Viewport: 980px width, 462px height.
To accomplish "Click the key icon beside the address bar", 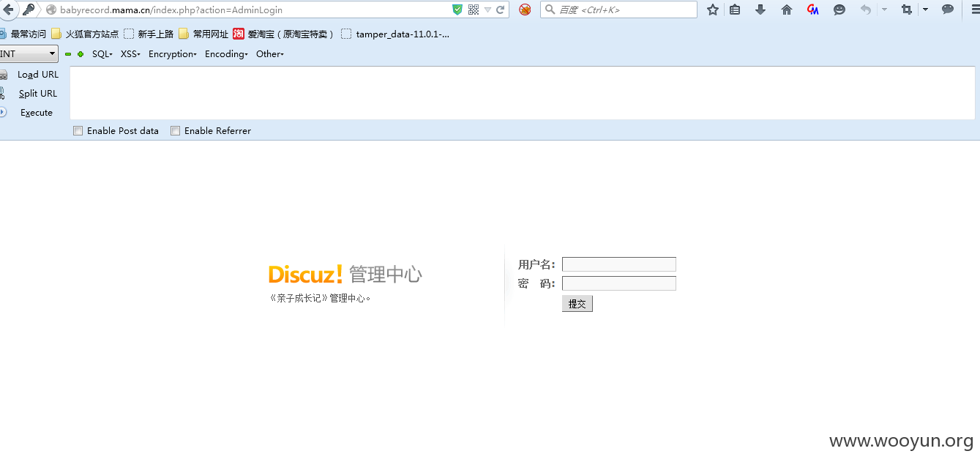I will (29, 10).
